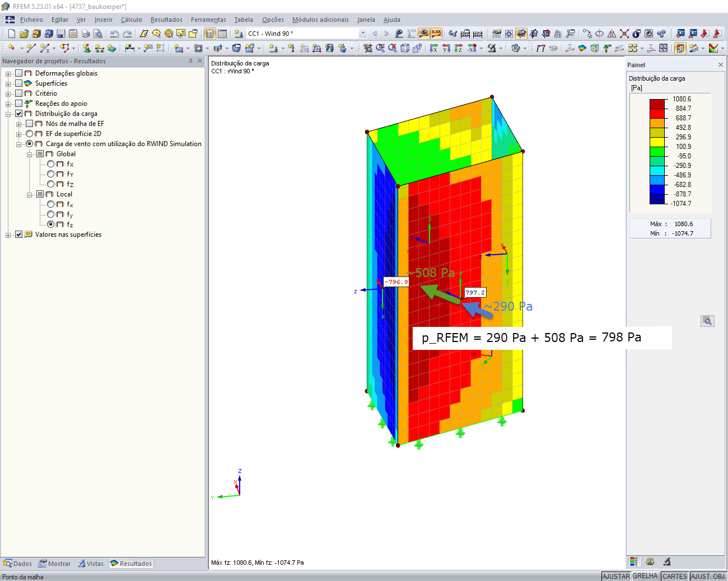Enable Deformações globais checkbox
Screen dimensions: 728x581
coord(19,73)
